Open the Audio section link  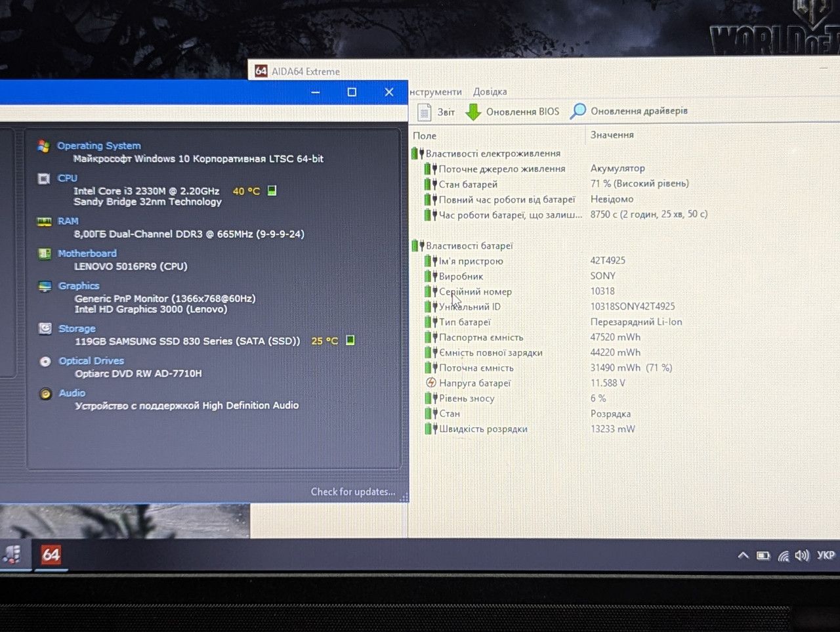72,393
